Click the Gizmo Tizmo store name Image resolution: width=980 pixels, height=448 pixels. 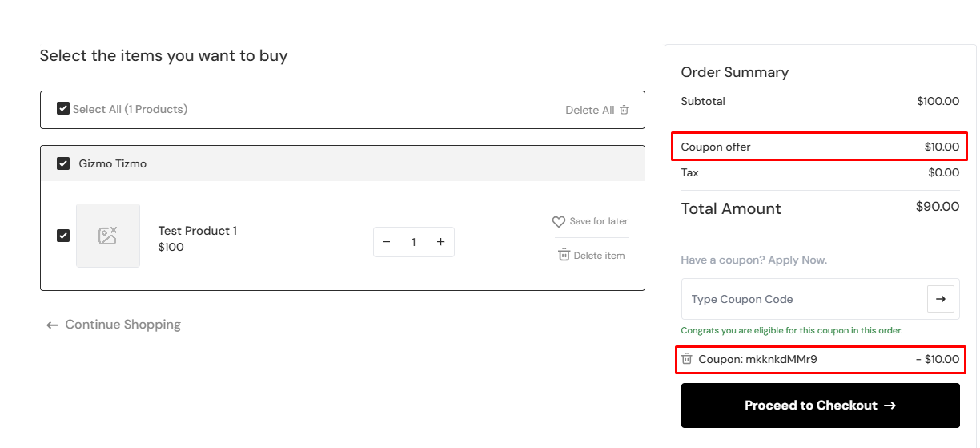112,163
